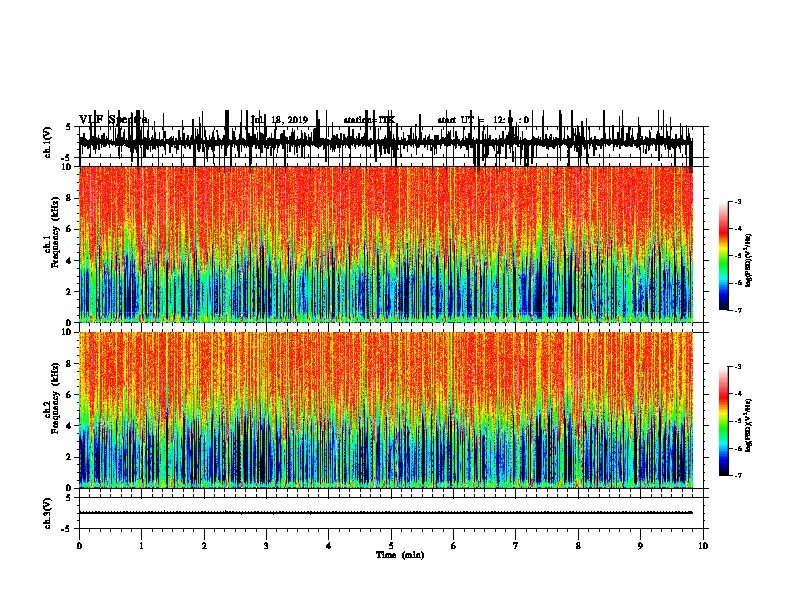Click the ch.2 spectrogram colorbar
This screenshot has height=612, width=792.
point(724,421)
